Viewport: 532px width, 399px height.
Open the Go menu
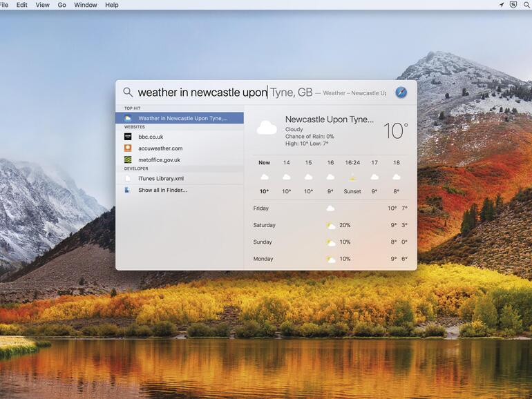pyautogui.click(x=62, y=5)
